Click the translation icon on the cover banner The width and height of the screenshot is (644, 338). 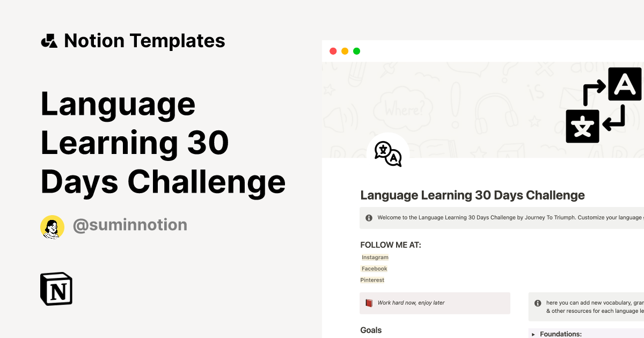click(x=603, y=105)
